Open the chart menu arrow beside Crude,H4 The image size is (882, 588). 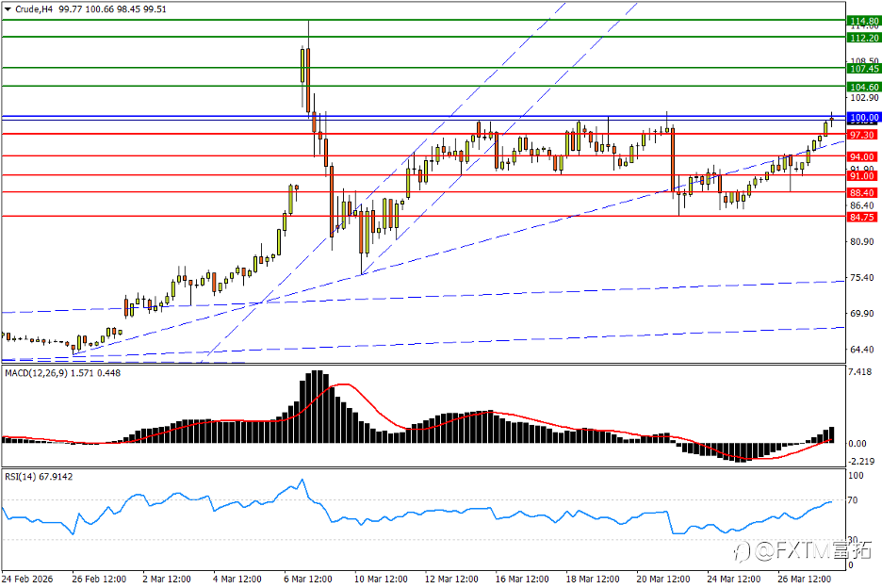click(x=8, y=9)
